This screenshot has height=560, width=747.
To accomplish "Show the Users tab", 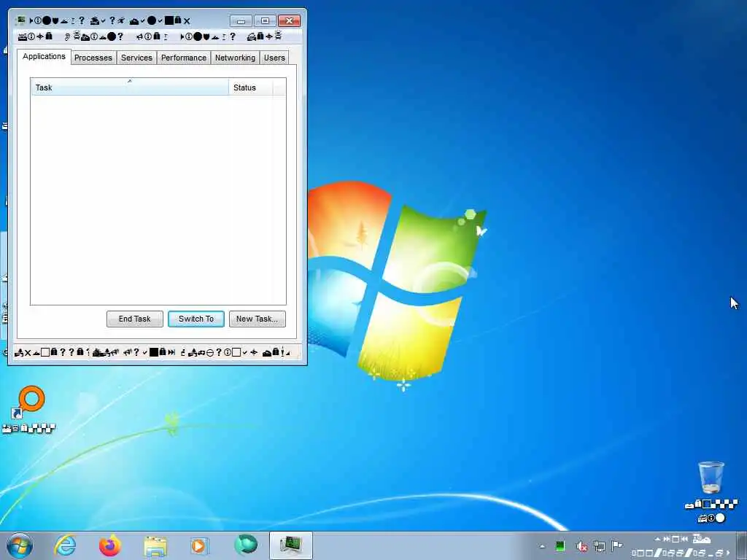I will (274, 58).
